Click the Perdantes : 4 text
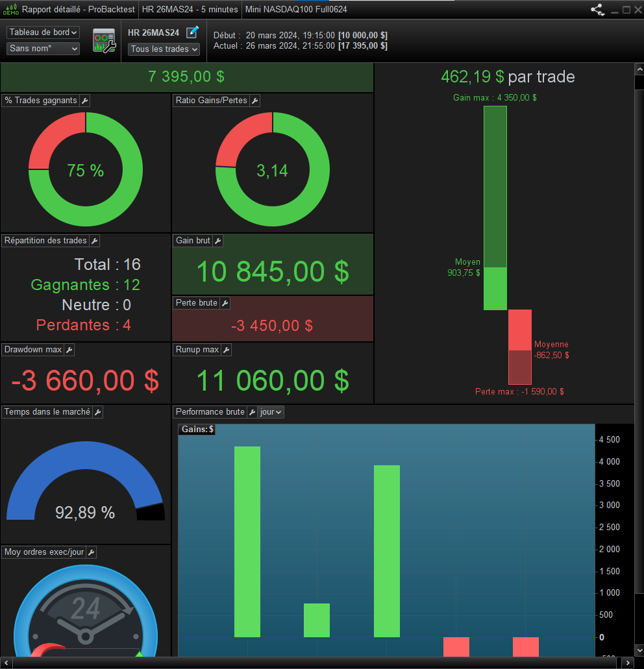 pos(84,325)
